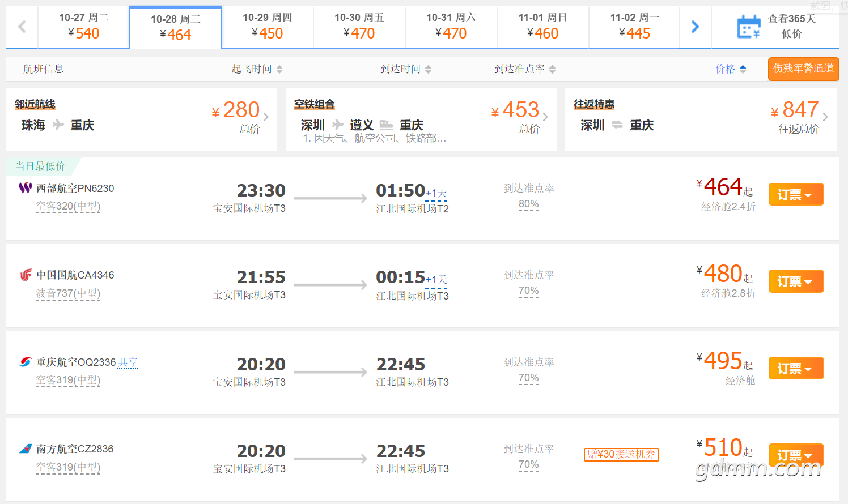Sort flights by 价格
848x504 pixels.
tap(731, 69)
